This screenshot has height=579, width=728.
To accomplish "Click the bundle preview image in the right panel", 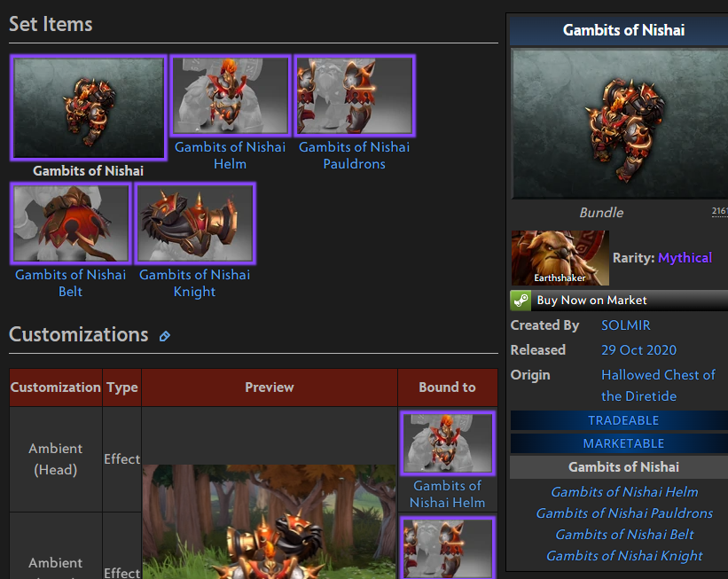I will [x=618, y=124].
